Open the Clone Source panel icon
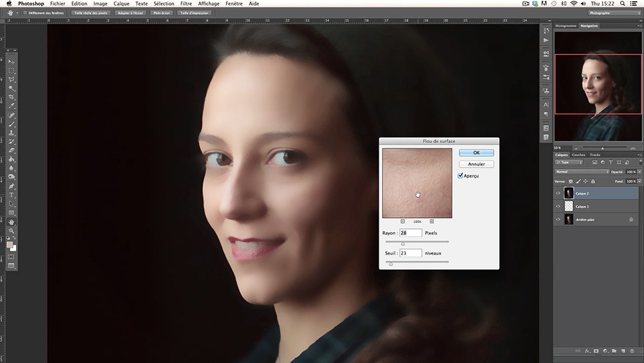 [546, 90]
